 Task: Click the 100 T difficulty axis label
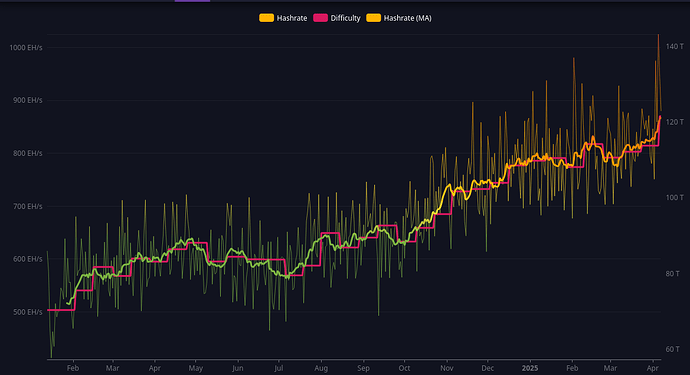tap(675, 198)
